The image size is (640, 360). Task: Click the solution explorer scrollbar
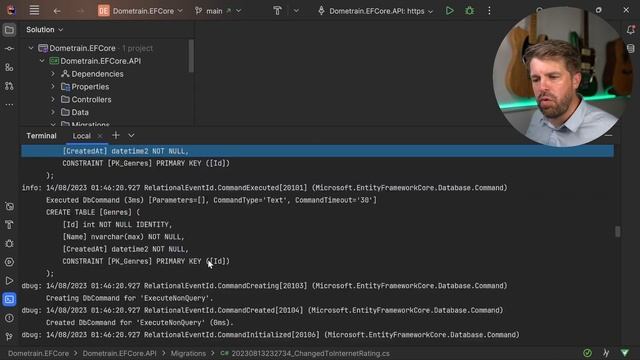pyautogui.click(x=191, y=56)
